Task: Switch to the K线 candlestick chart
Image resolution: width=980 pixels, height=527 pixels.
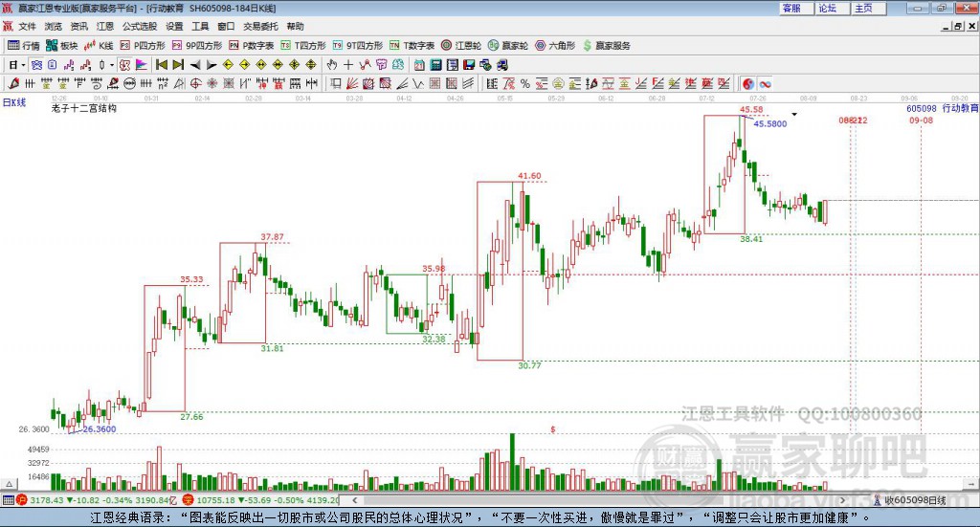Action: pyautogui.click(x=99, y=46)
